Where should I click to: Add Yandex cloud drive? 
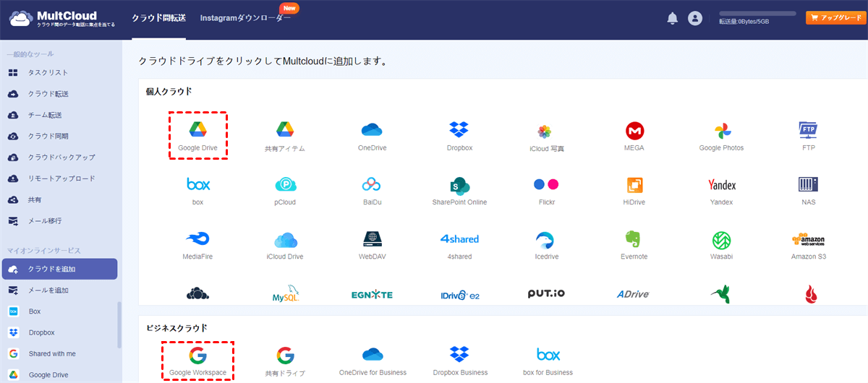click(721, 190)
